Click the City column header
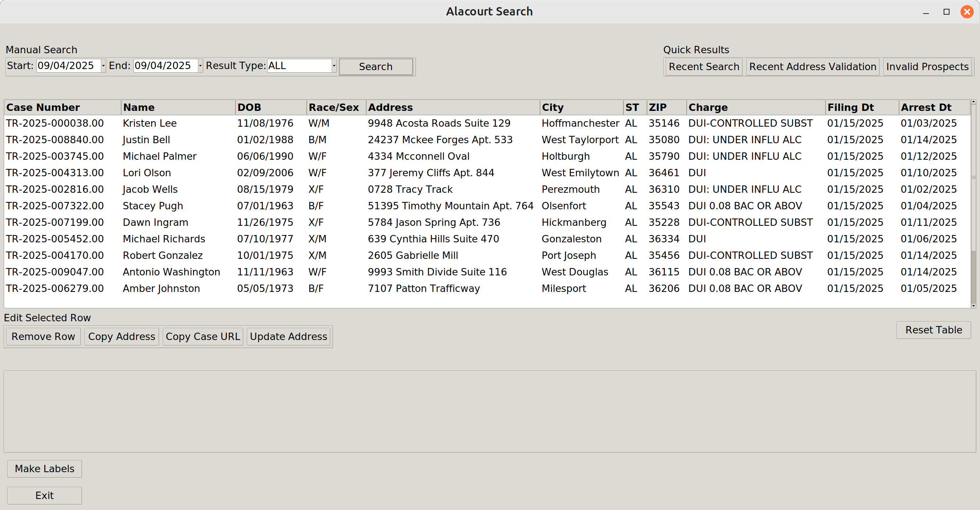This screenshot has height=510, width=980. 582,108
